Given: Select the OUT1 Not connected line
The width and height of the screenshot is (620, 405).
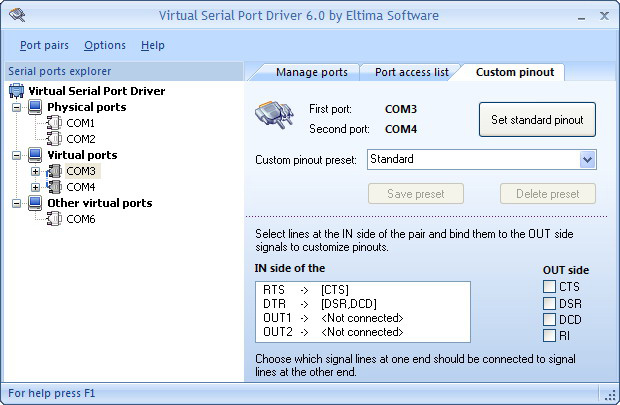Looking at the screenshot, I should [x=363, y=318].
